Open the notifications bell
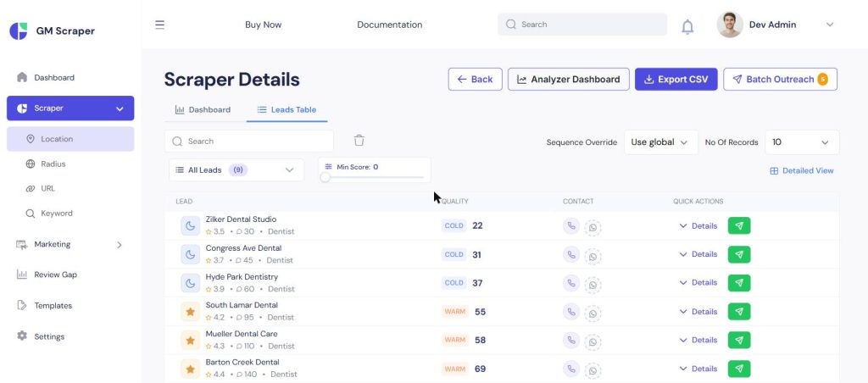The height and width of the screenshot is (383, 868). click(x=687, y=26)
